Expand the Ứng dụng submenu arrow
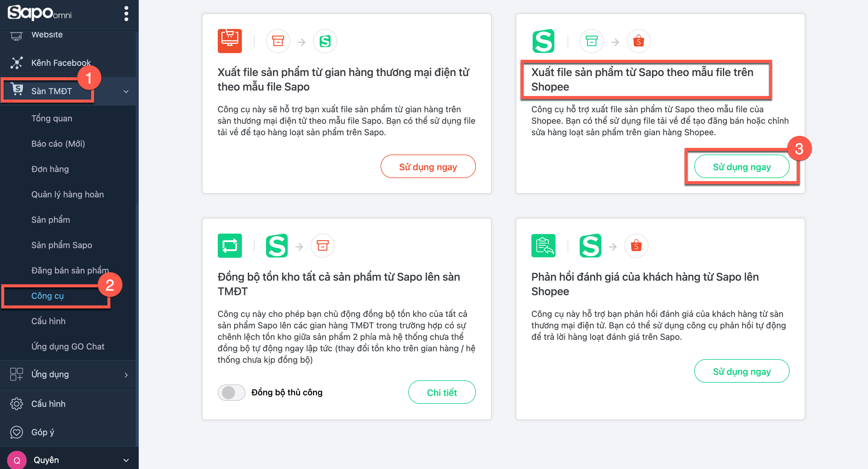The image size is (868, 469). 126,375
